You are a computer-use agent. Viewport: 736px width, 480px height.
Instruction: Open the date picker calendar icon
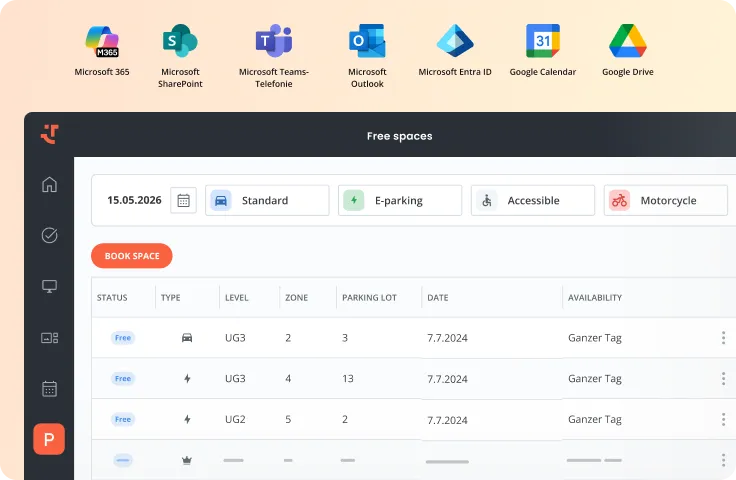pos(183,200)
